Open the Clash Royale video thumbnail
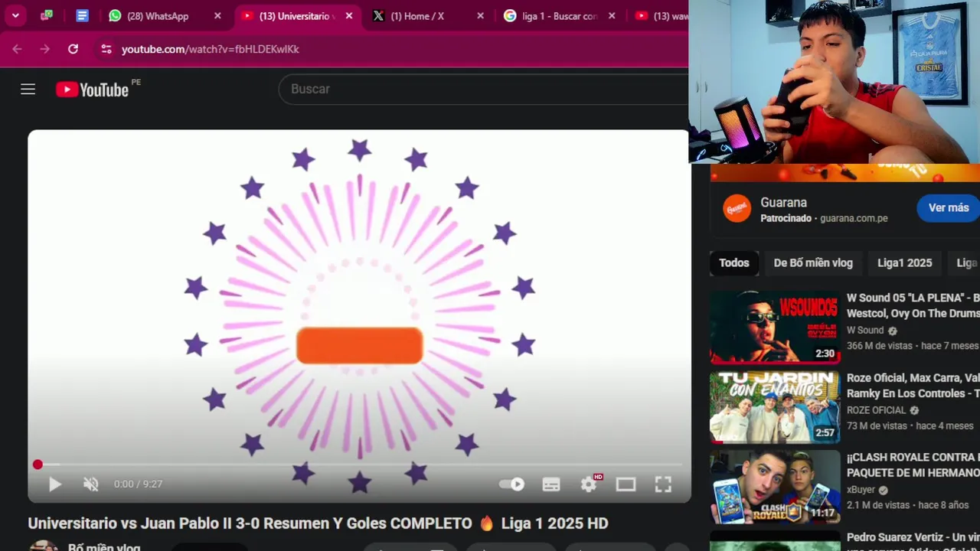 pos(775,487)
